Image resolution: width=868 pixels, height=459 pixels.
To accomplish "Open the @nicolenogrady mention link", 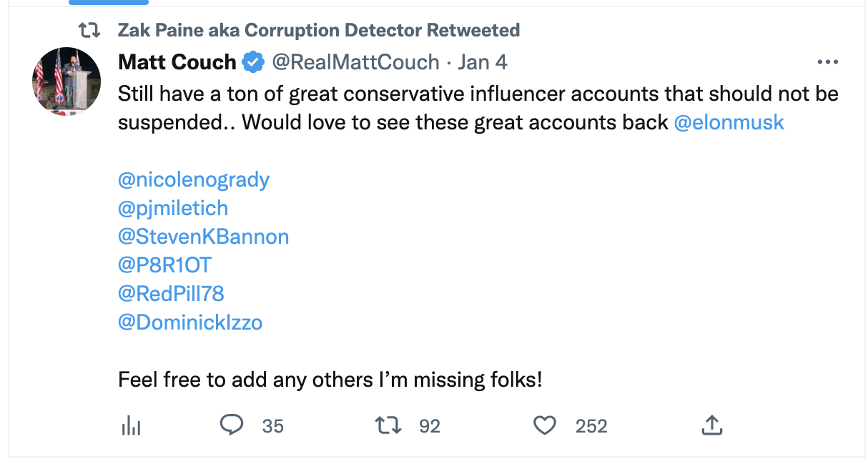I will point(193,179).
